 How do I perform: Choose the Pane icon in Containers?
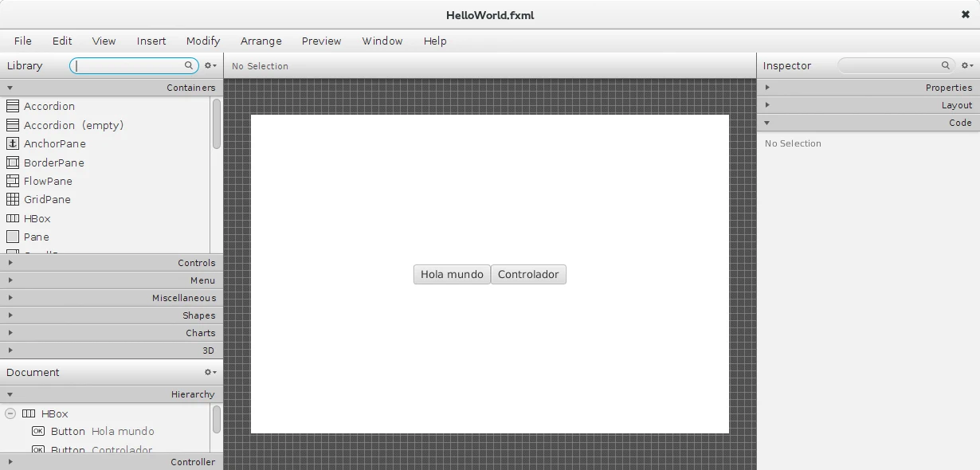[13, 237]
